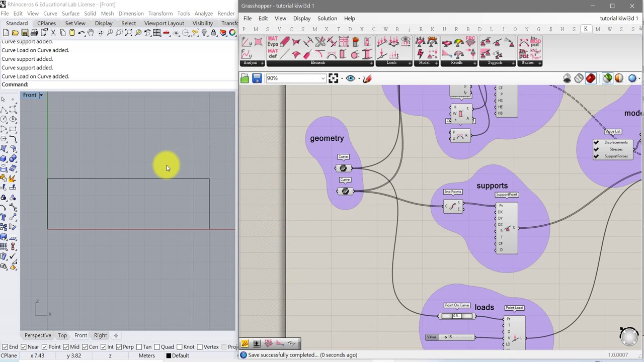The image size is (644, 362).
Task: Add a new viewport tab with plus
Action: coord(116,335)
